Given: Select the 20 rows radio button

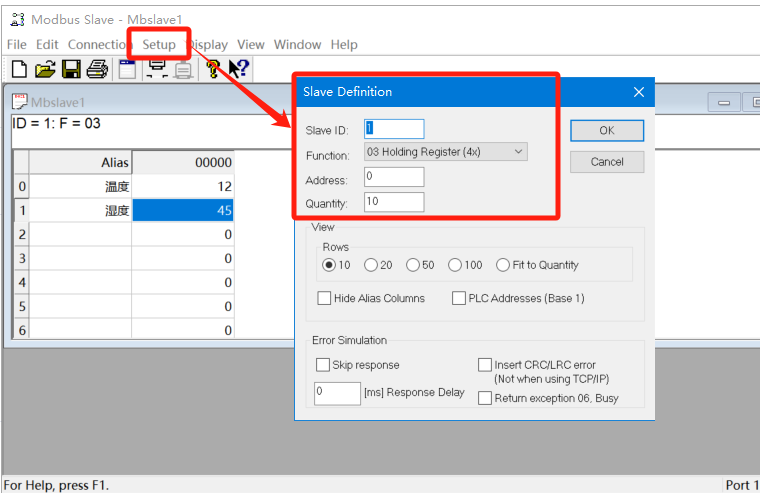Looking at the screenshot, I should pyautogui.click(x=371, y=265).
